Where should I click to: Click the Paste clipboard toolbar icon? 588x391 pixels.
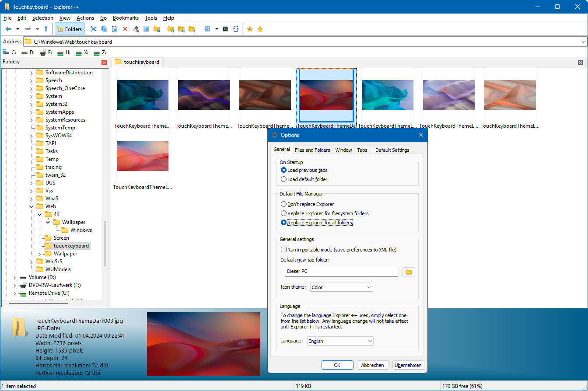(x=115, y=29)
